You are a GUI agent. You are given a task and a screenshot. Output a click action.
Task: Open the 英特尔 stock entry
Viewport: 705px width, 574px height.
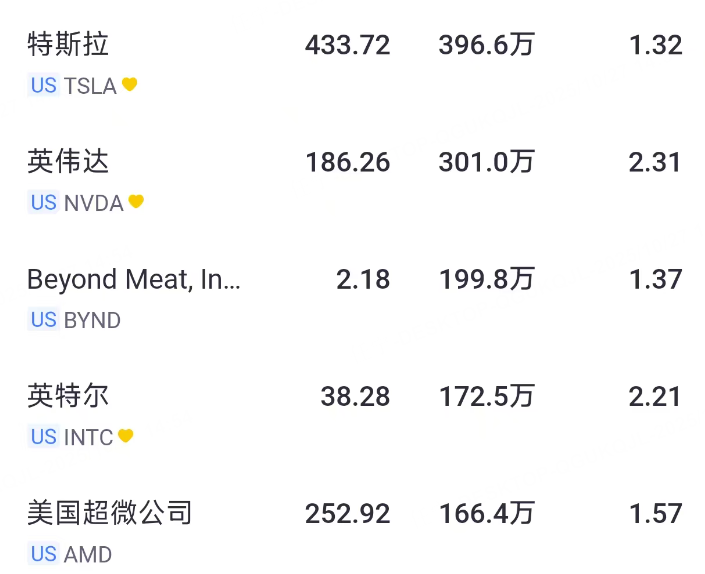68,396
